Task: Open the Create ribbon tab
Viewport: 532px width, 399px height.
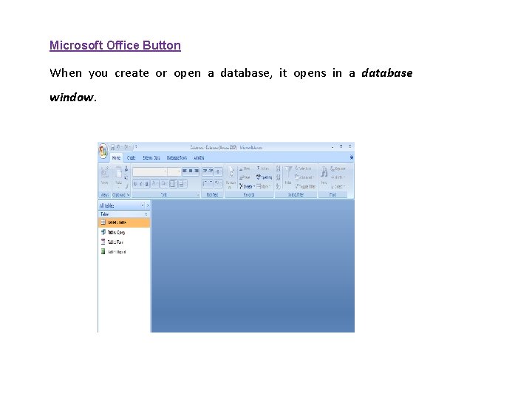Action: (132, 158)
